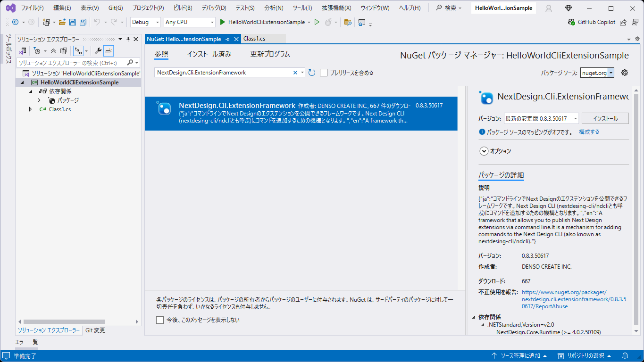Open the Debug configuration dropdown
Screen dimensions: 644x362
click(146, 22)
